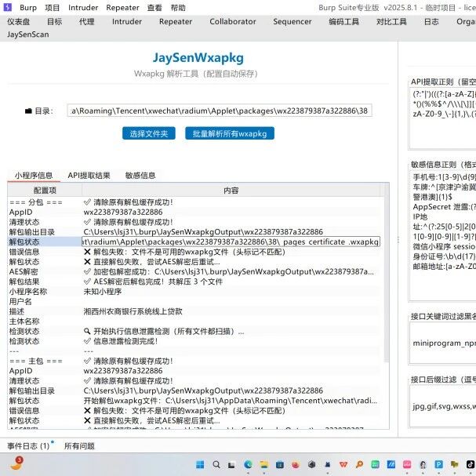
Task: Click the 批量解析所有wxapkg button
Action: [230, 133]
